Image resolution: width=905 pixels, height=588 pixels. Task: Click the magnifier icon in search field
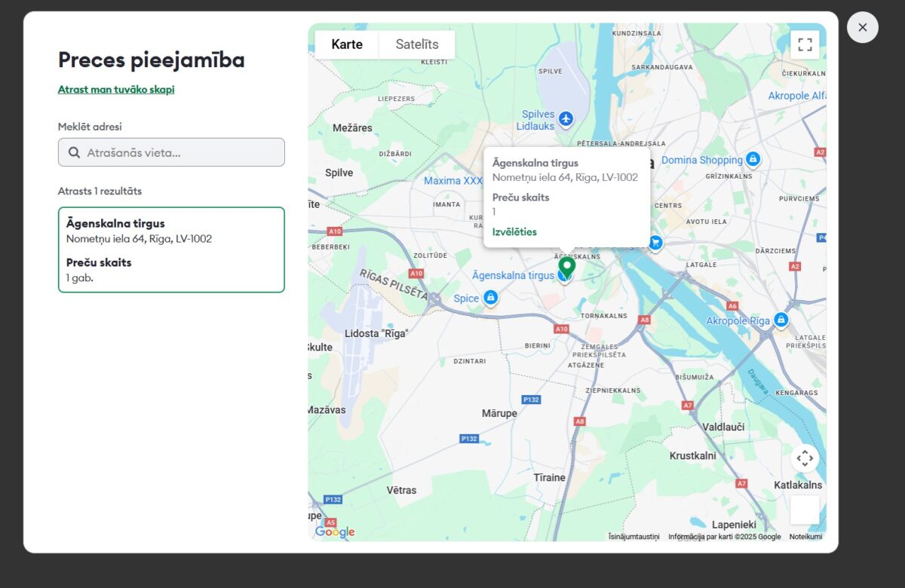click(74, 152)
